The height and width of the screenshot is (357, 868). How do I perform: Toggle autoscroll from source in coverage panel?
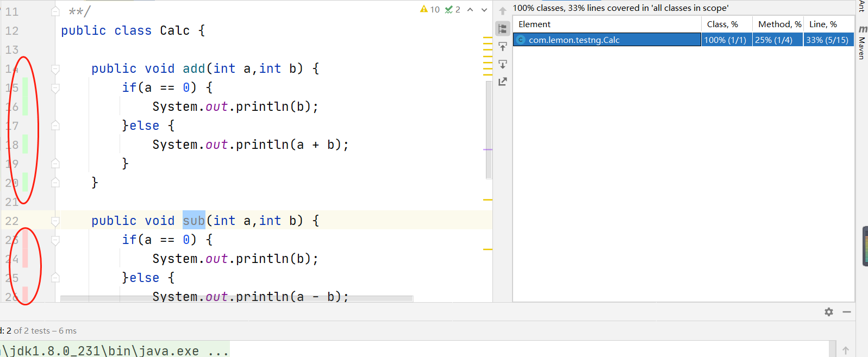[x=503, y=64]
